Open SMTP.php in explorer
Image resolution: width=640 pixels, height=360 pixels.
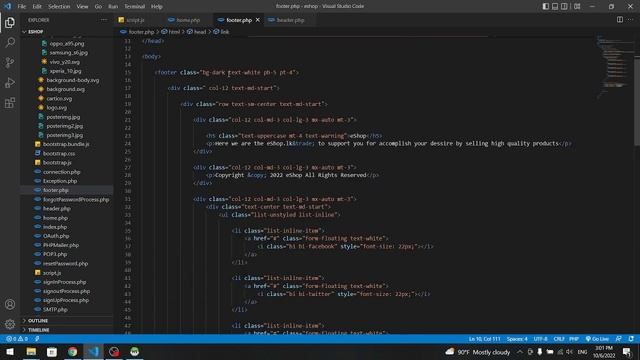55,309
